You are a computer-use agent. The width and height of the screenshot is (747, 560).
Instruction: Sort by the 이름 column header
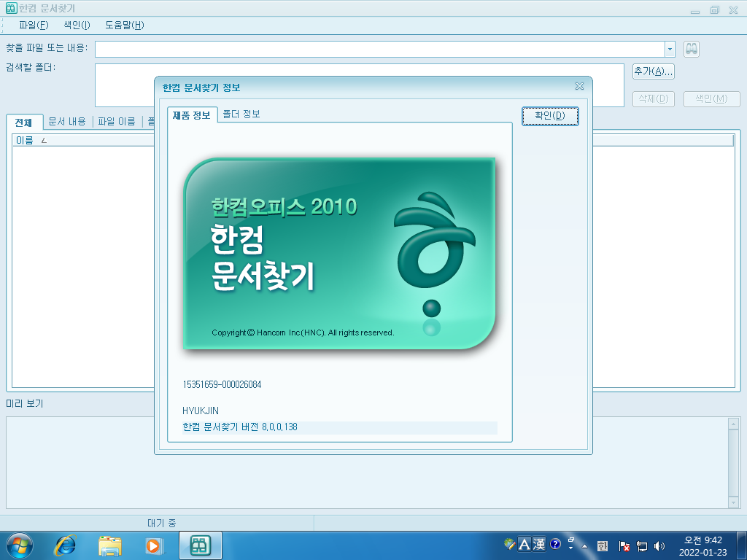coord(25,140)
